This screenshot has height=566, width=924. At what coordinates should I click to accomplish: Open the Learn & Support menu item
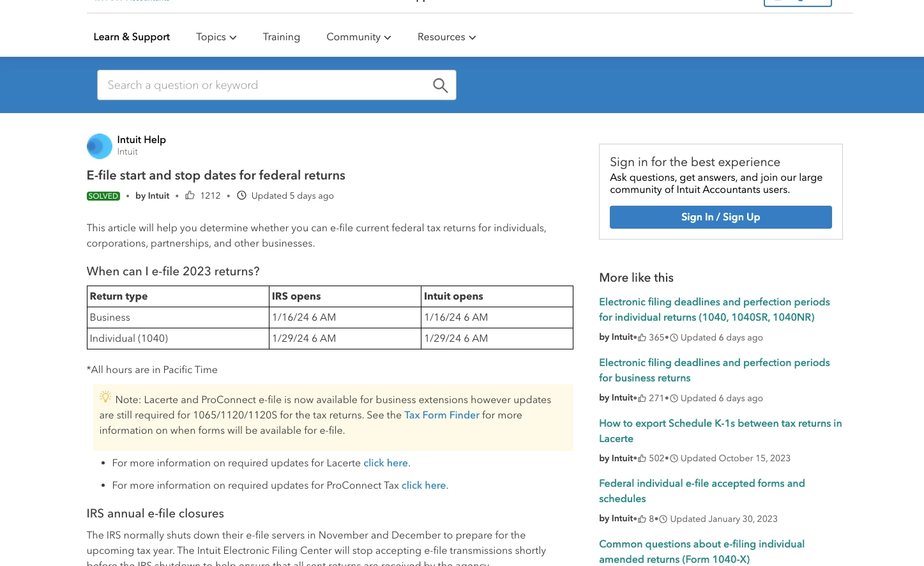click(x=132, y=37)
